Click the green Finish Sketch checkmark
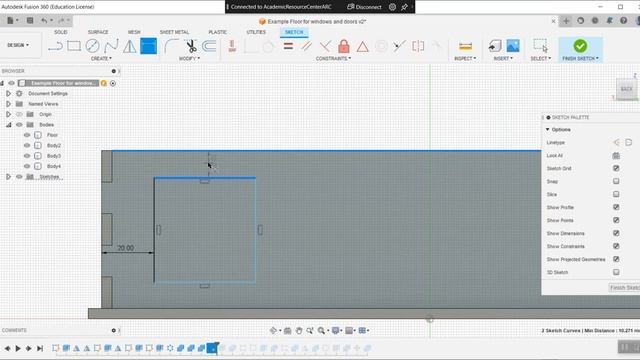The width and height of the screenshot is (640, 360). 580,46
